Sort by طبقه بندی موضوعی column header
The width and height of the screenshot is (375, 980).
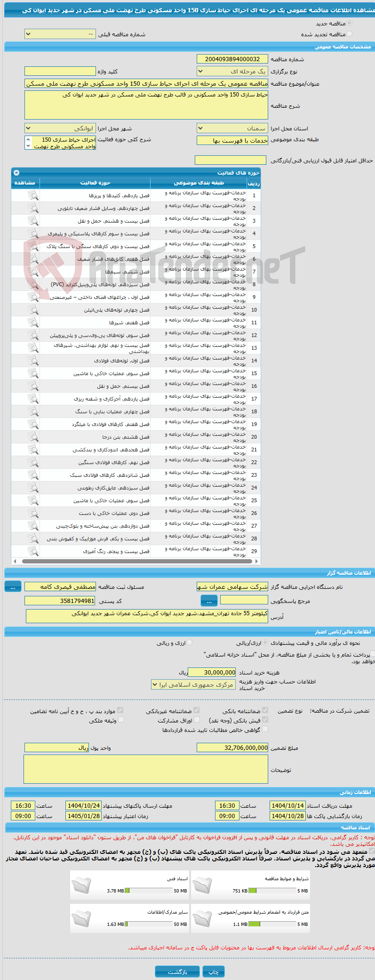click(x=199, y=183)
